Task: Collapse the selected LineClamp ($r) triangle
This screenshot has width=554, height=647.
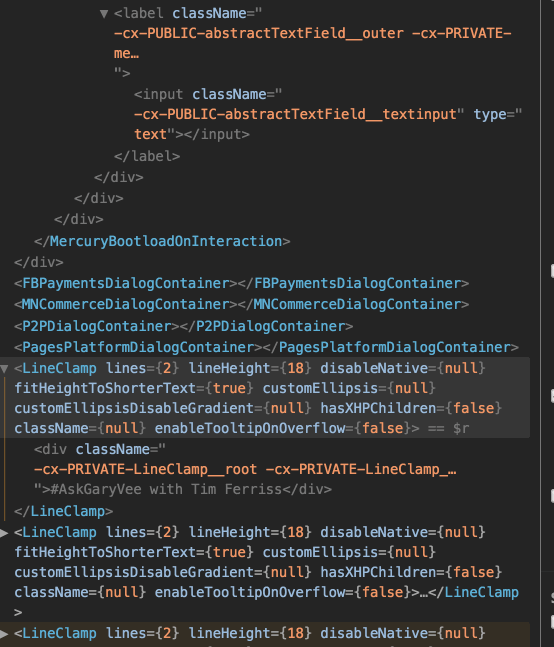Action: pyautogui.click(x=4, y=368)
